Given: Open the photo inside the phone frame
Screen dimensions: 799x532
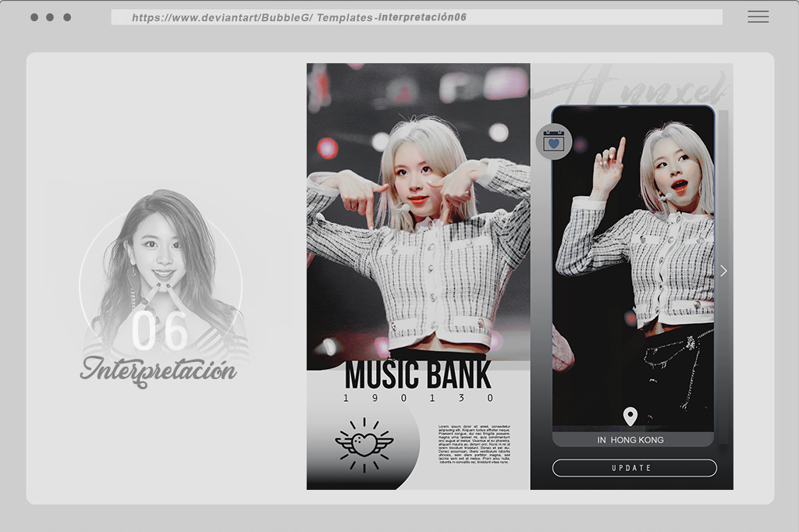Looking at the screenshot, I should [634, 268].
